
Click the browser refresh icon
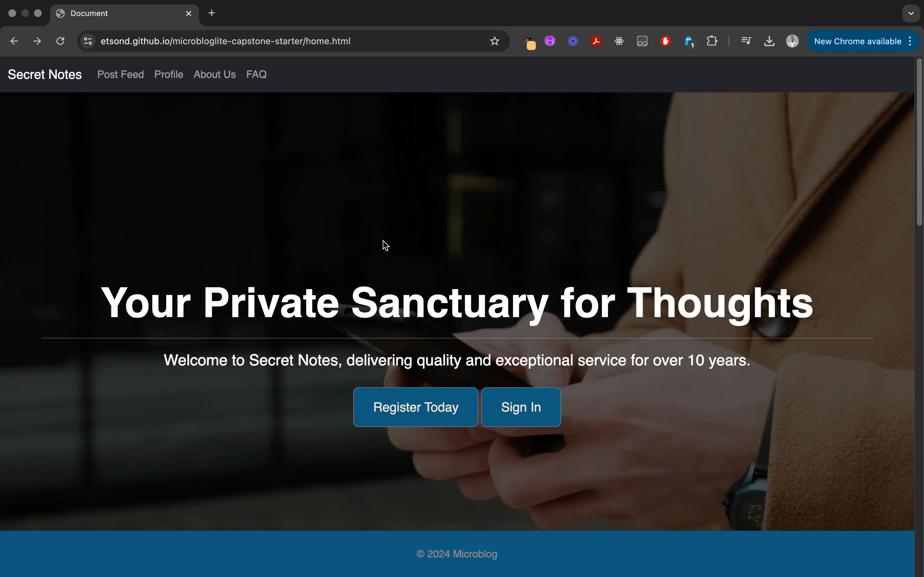click(x=60, y=41)
